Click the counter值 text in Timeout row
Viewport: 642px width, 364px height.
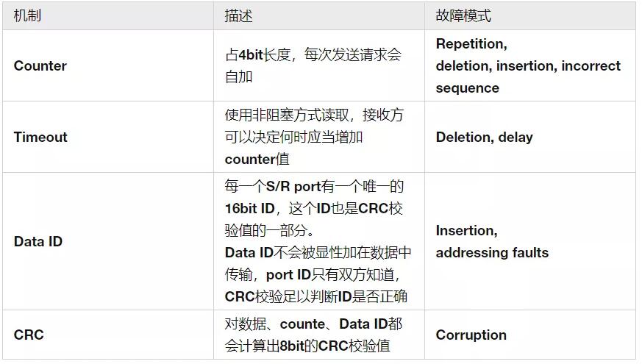257,159
